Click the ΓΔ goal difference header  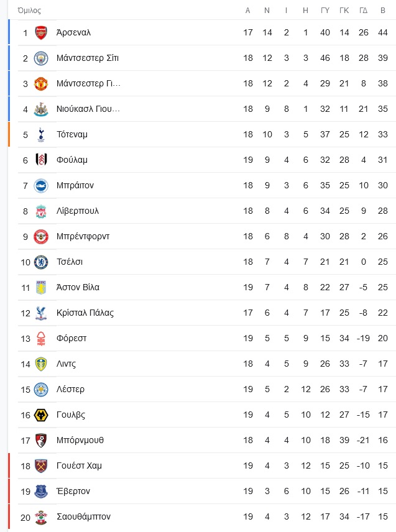point(364,11)
